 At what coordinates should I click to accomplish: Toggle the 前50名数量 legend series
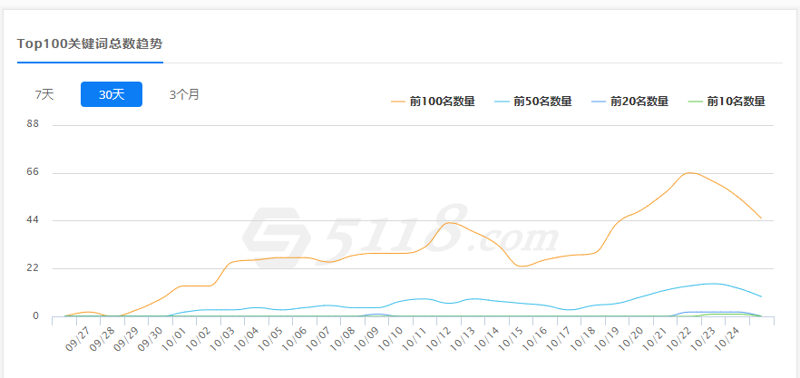pyautogui.click(x=533, y=102)
